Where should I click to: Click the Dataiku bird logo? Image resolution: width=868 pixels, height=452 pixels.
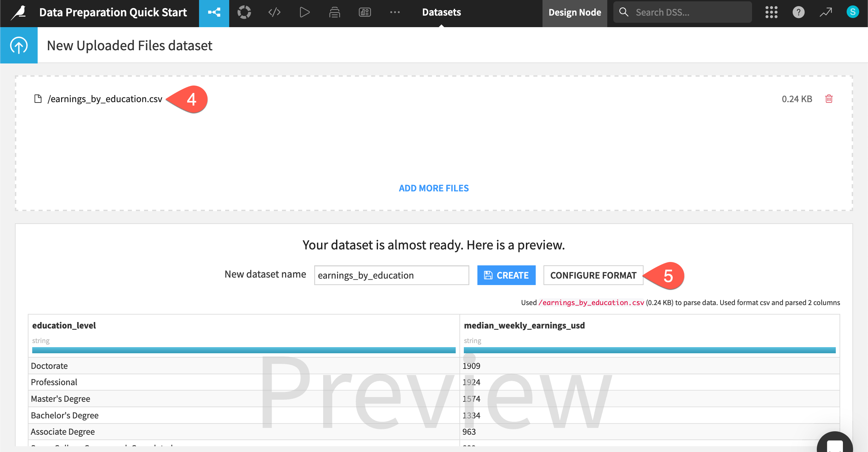tap(19, 13)
